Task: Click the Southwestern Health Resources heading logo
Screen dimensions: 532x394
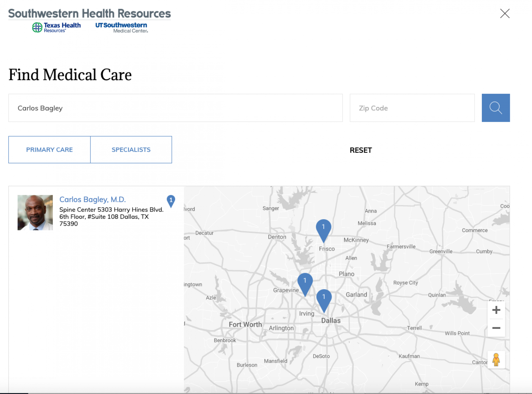Action: tap(89, 13)
